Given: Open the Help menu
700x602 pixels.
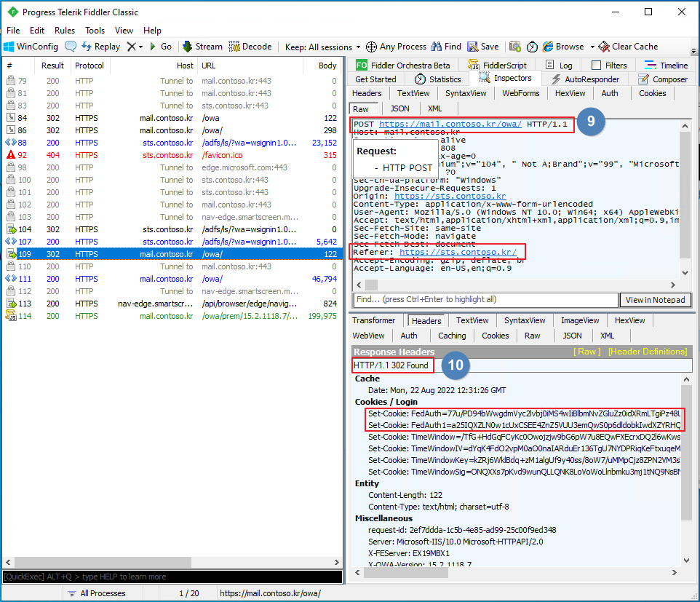Looking at the screenshot, I should pos(152,31).
